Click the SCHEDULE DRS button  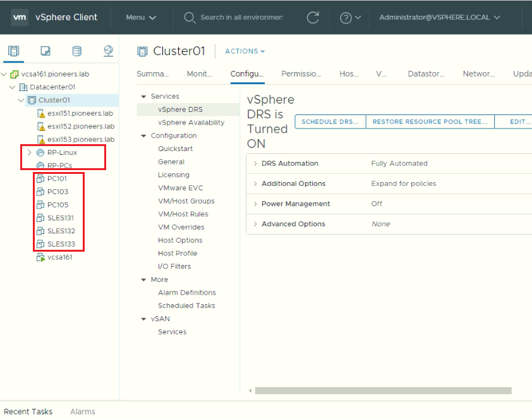[x=330, y=122]
